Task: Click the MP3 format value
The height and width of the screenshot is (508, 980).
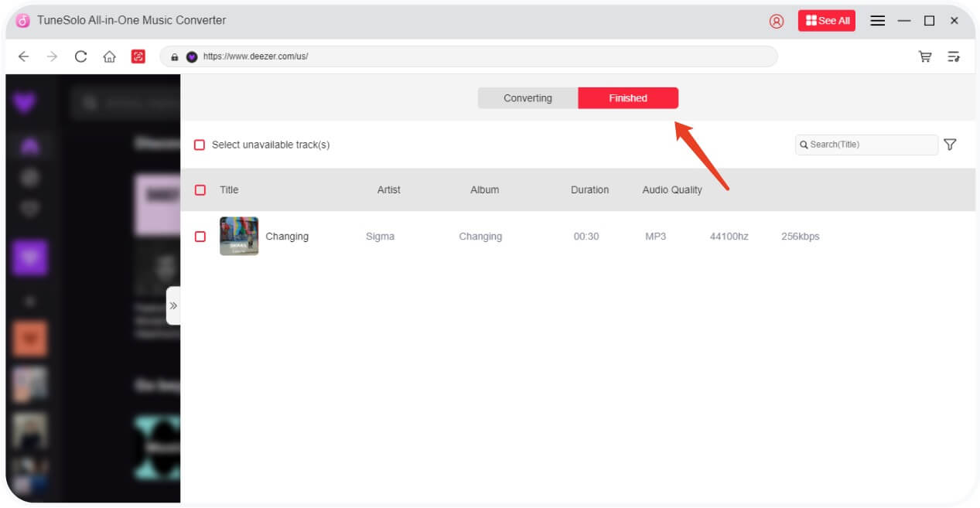Action: click(656, 237)
